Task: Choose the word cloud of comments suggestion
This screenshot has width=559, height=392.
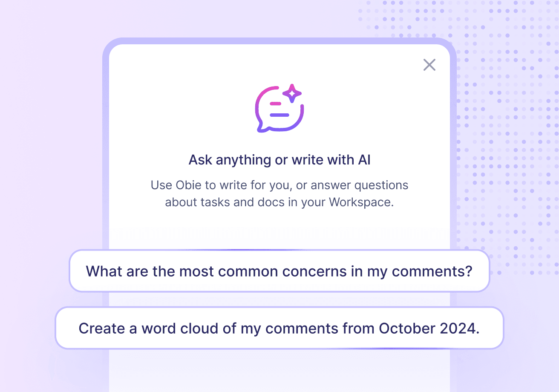Action: (x=279, y=328)
